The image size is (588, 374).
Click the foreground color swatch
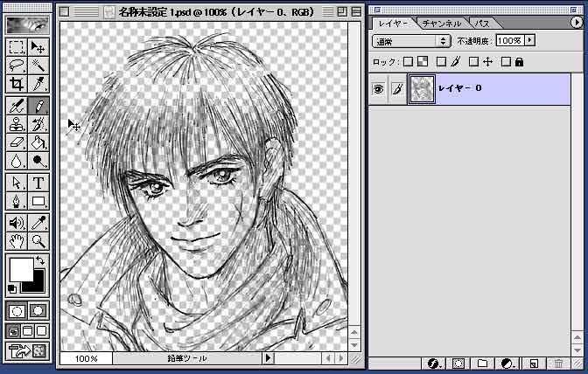click(19, 269)
